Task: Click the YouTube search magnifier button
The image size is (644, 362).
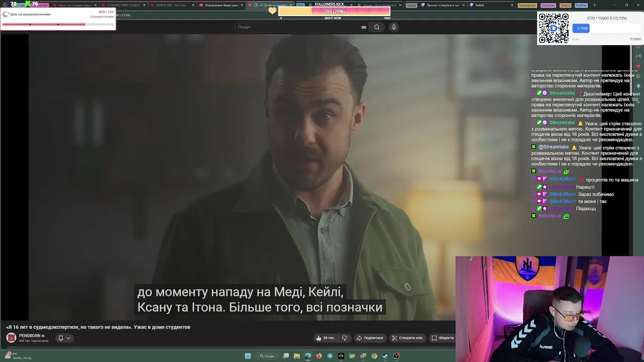Action: (376, 27)
